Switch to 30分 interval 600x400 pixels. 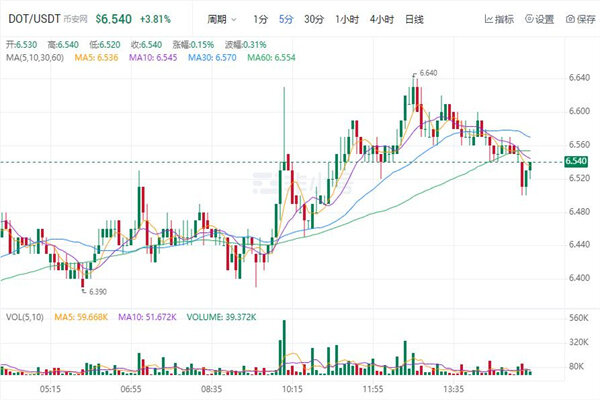point(314,19)
